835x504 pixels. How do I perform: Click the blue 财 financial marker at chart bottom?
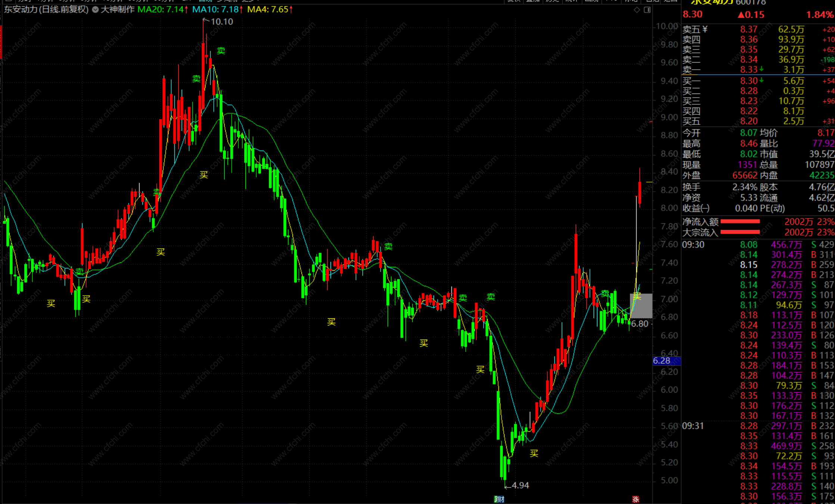coord(501,499)
